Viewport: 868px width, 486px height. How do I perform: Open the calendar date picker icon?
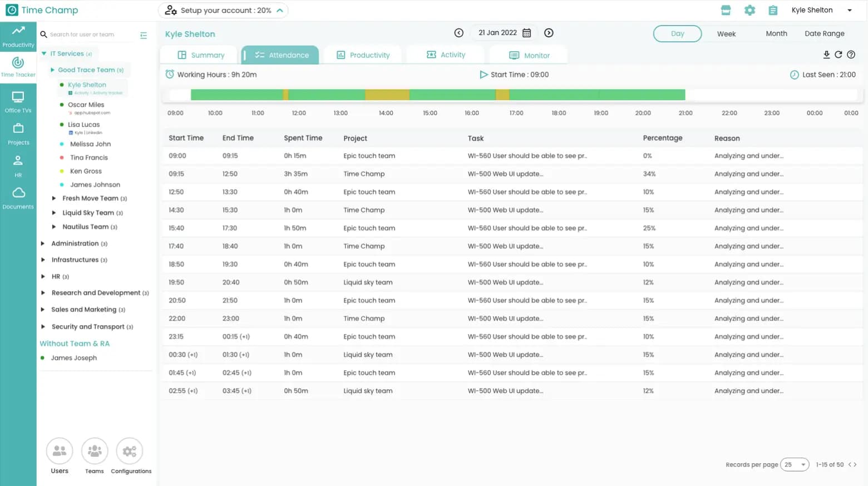tap(527, 33)
